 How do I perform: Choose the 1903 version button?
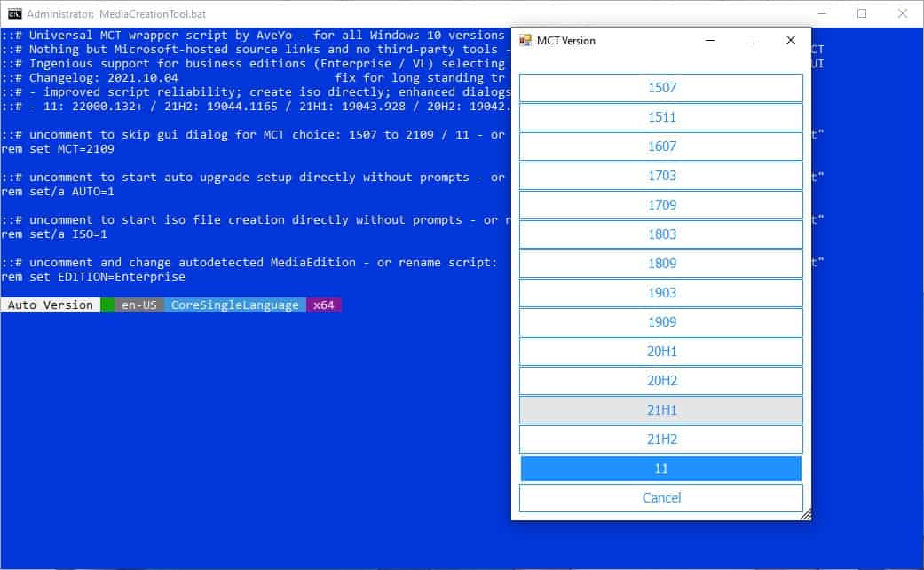pyautogui.click(x=660, y=293)
